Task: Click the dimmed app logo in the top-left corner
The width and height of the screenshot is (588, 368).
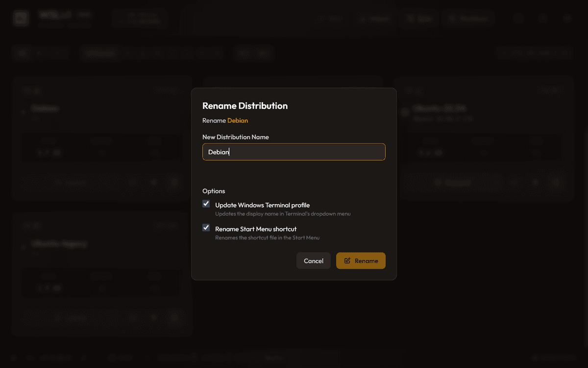Action: click(21, 19)
